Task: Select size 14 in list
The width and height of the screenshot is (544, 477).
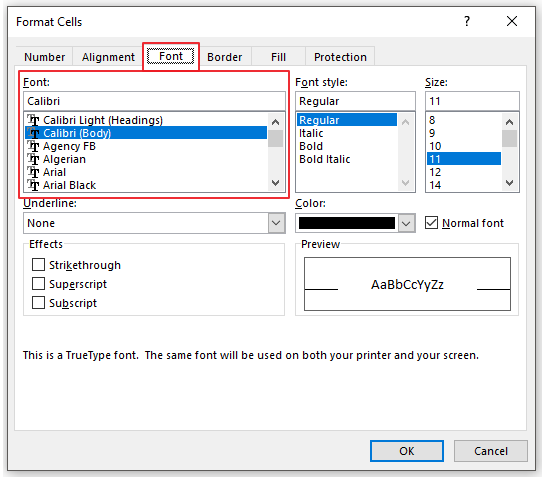Action: [464, 185]
